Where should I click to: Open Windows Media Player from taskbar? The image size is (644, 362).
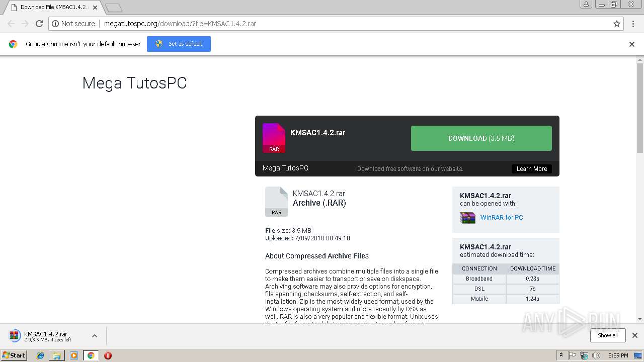74,355
